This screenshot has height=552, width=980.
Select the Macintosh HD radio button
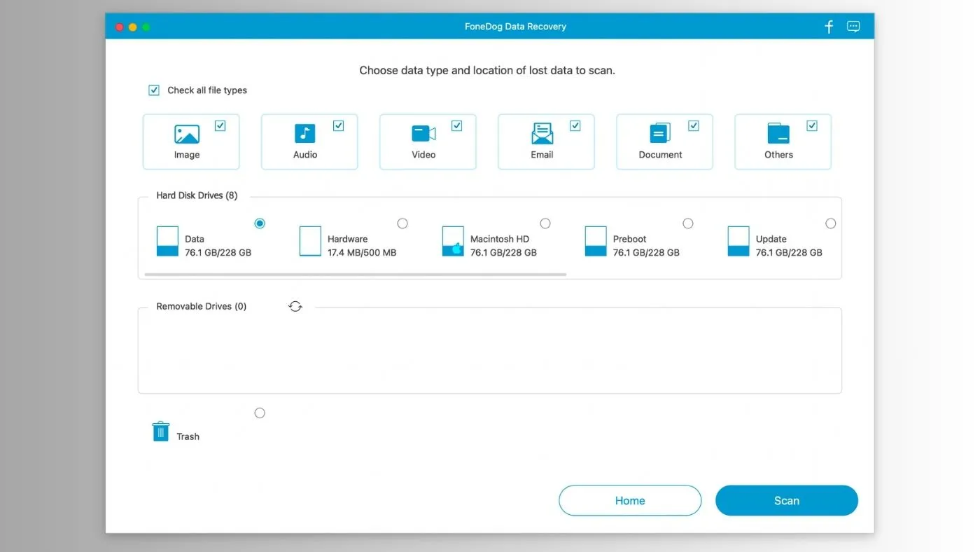point(545,223)
